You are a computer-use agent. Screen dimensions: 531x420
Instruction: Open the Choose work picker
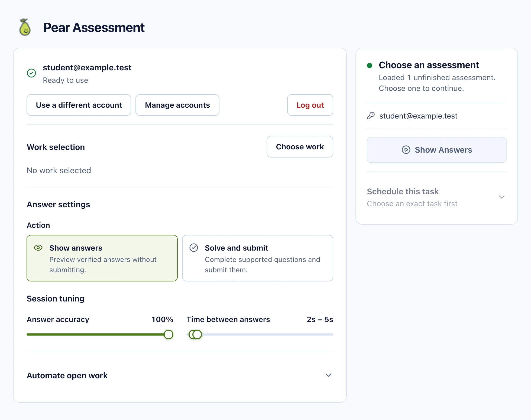click(x=300, y=147)
